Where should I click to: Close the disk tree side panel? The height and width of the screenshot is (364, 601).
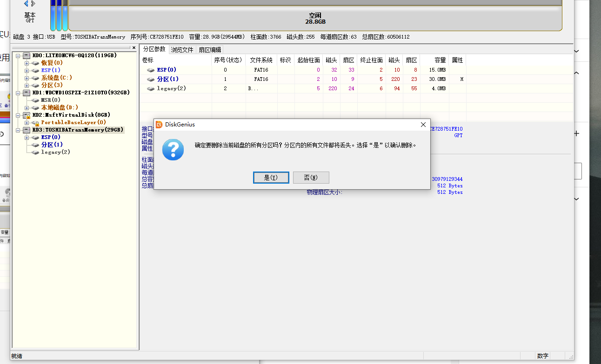pos(134,48)
